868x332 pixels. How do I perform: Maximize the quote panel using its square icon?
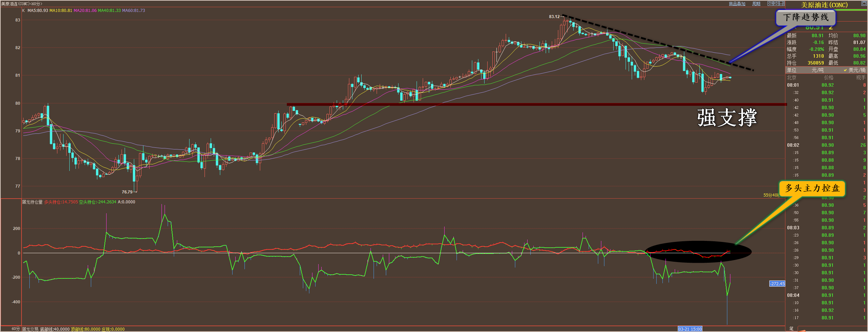tap(864, 3)
